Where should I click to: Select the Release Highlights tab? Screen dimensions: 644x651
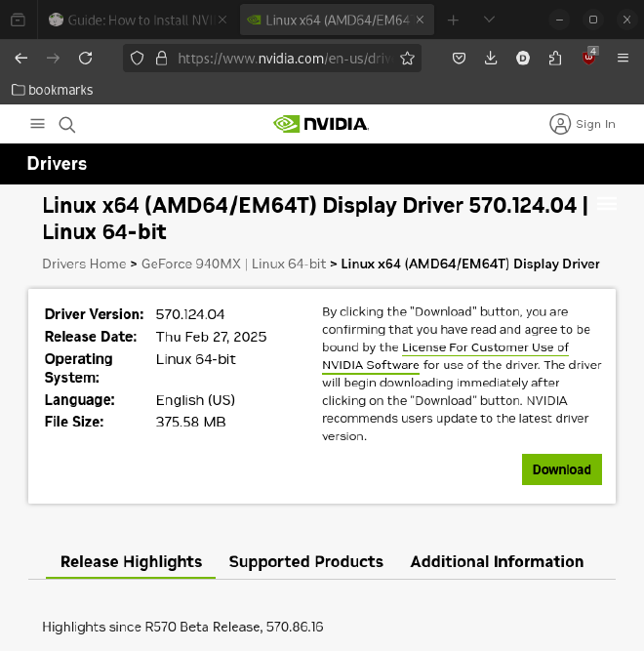click(x=131, y=562)
